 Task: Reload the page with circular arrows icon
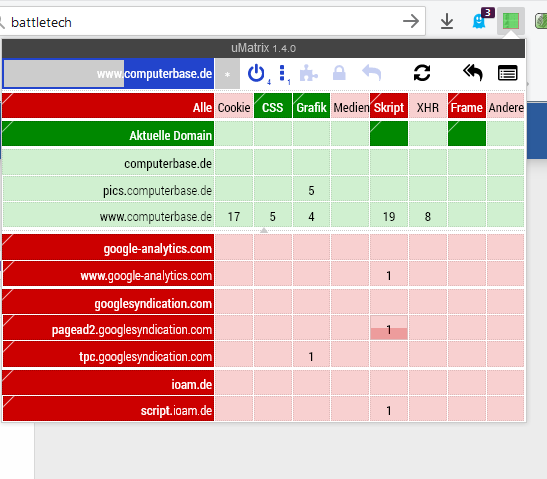click(422, 74)
